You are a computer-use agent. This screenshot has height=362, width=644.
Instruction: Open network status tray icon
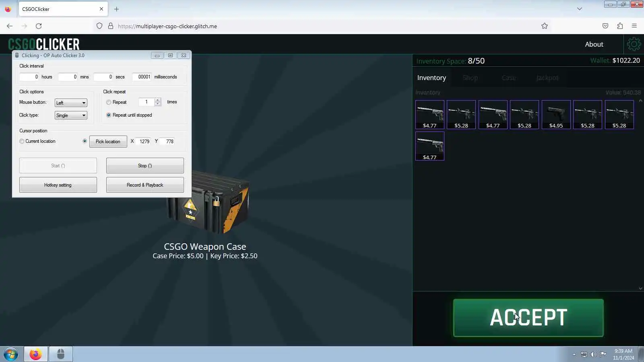coord(584,354)
